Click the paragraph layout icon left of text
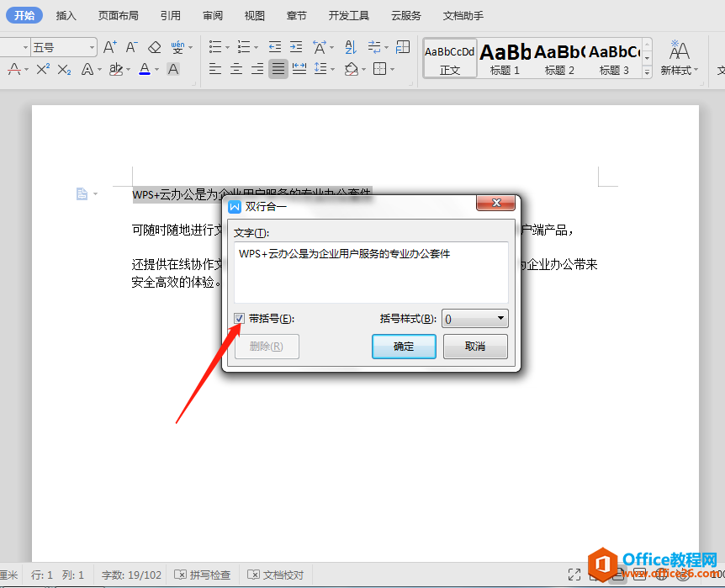This screenshot has width=725, height=588. coord(82,193)
